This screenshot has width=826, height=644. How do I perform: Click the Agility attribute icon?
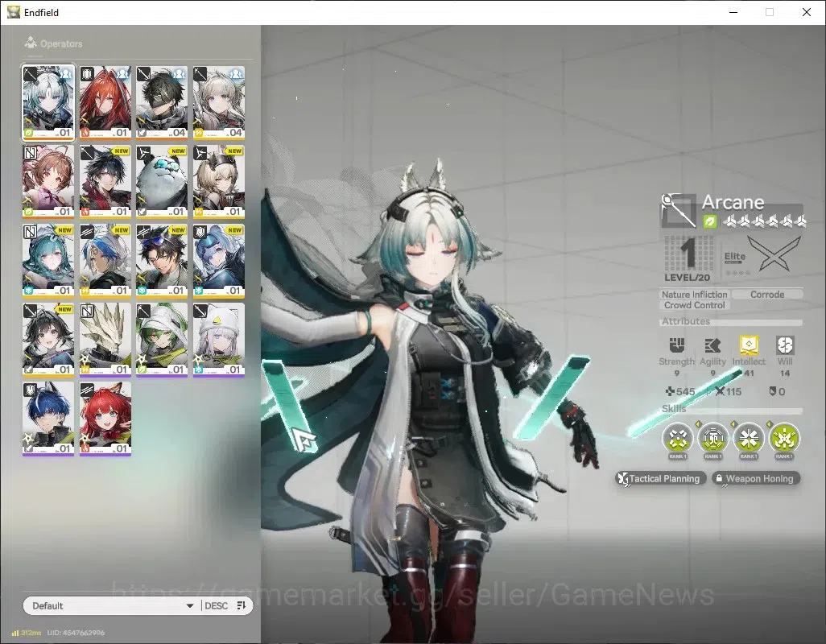(712, 345)
